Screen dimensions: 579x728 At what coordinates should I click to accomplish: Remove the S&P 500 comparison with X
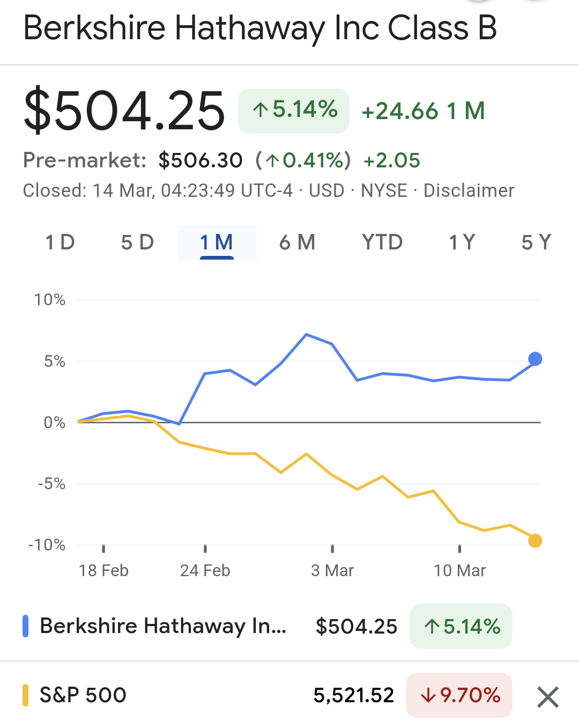(548, 697)
